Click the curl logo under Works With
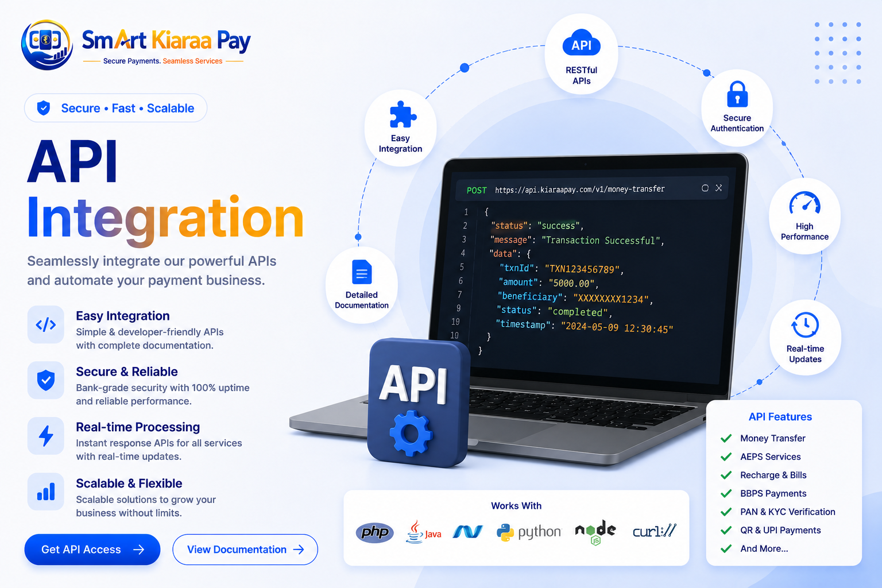The width and height of the screenshot is (882, 588). coord(655,531)
